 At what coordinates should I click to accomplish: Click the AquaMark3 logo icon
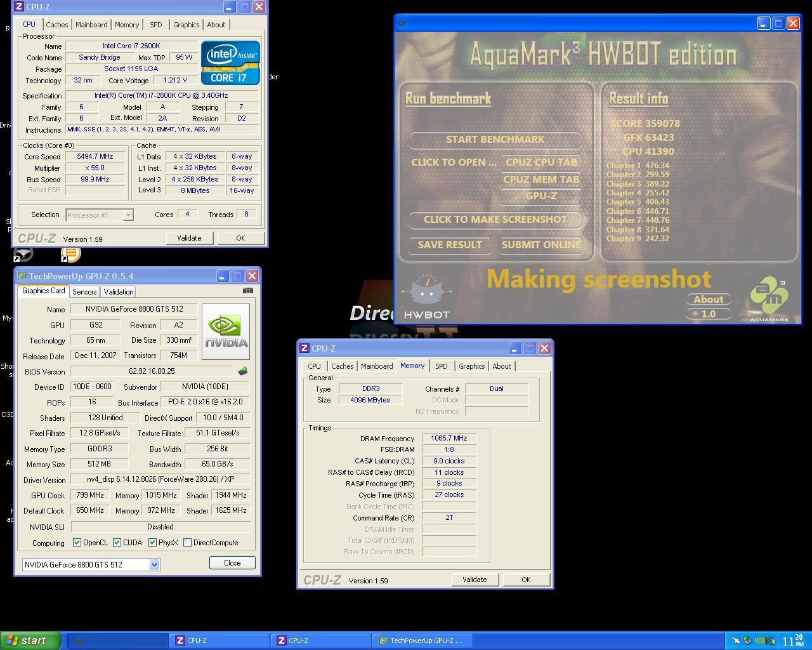tap(769, 298)
